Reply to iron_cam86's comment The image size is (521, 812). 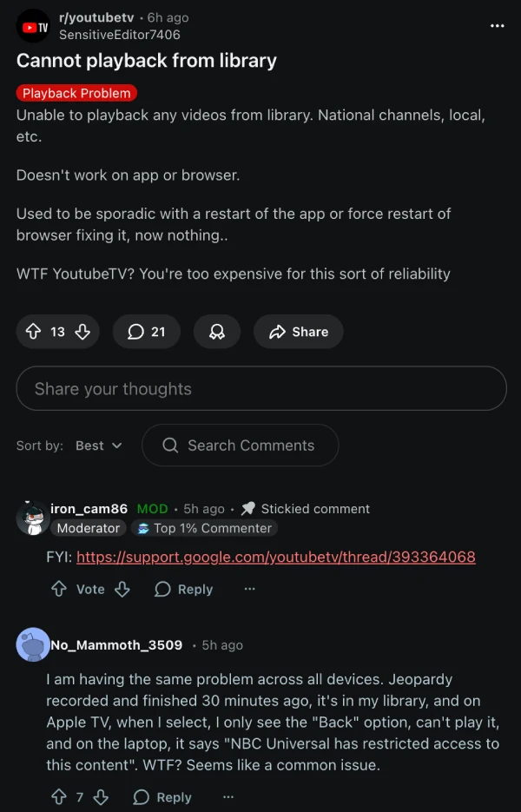point(182,589)
